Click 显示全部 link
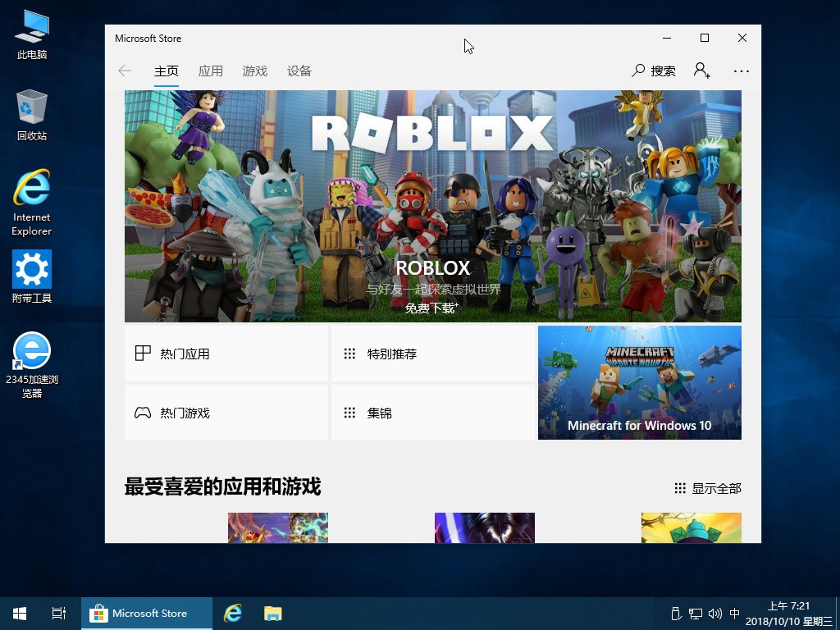This screenshot has height=630, width=840. tap(708, 488)
